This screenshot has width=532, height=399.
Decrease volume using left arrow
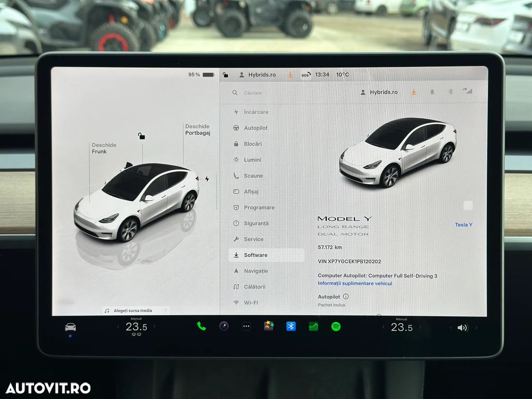click(x=451, y=328)
